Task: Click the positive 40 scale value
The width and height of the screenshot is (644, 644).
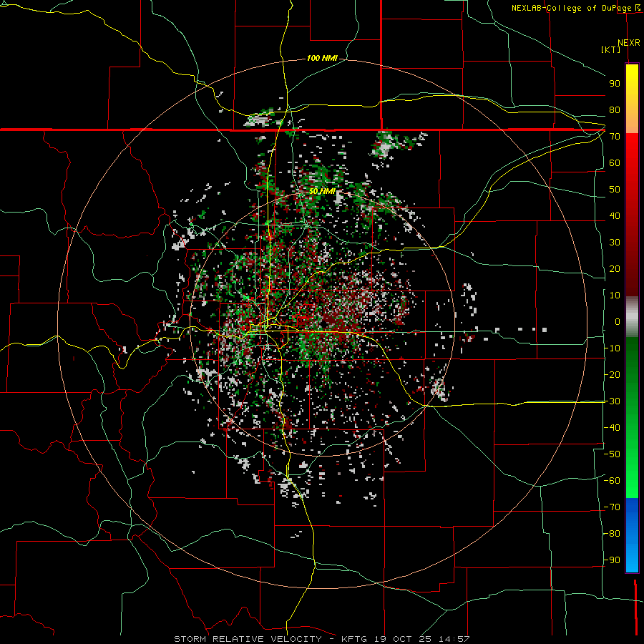Action: [x=615, y=216]
